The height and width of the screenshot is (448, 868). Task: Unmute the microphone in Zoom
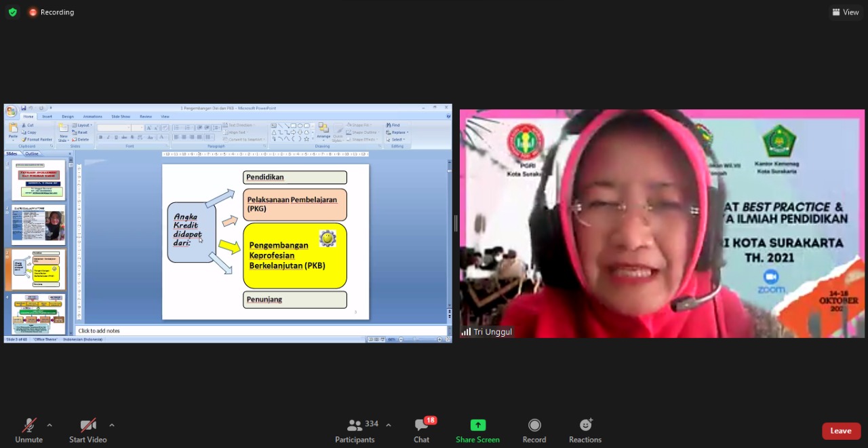[x=28, y=430]
